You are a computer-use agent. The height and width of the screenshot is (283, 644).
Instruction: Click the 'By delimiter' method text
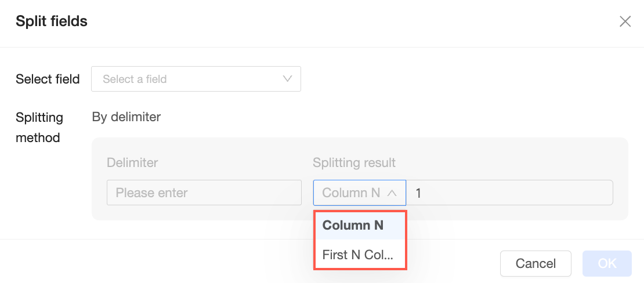[x=126, y=117]
